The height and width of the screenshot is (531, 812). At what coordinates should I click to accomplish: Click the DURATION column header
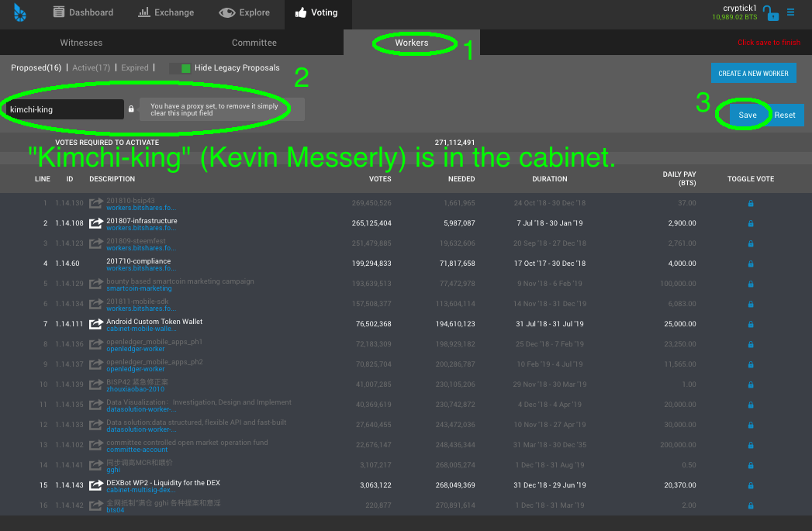[x=549, y=179]
